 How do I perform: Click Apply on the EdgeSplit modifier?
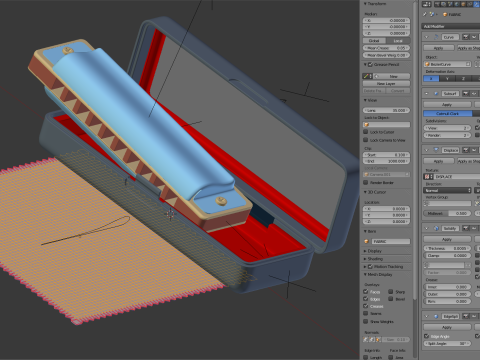[447, 327]
